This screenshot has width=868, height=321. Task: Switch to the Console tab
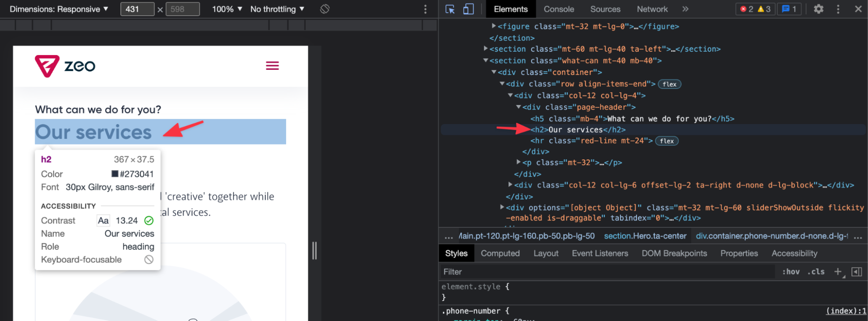[x=559, y=9]
